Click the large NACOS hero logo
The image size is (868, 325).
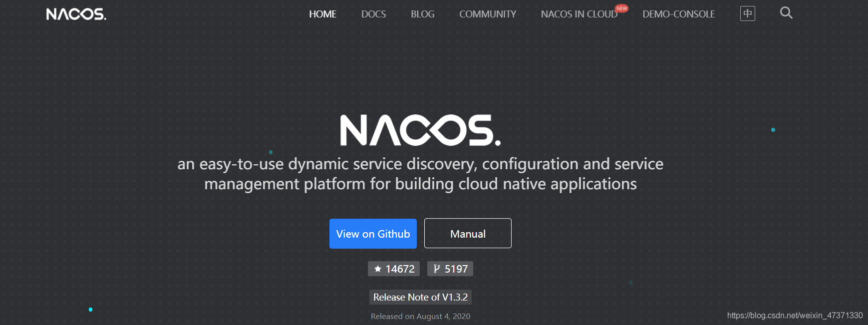[x=420, y=130]
